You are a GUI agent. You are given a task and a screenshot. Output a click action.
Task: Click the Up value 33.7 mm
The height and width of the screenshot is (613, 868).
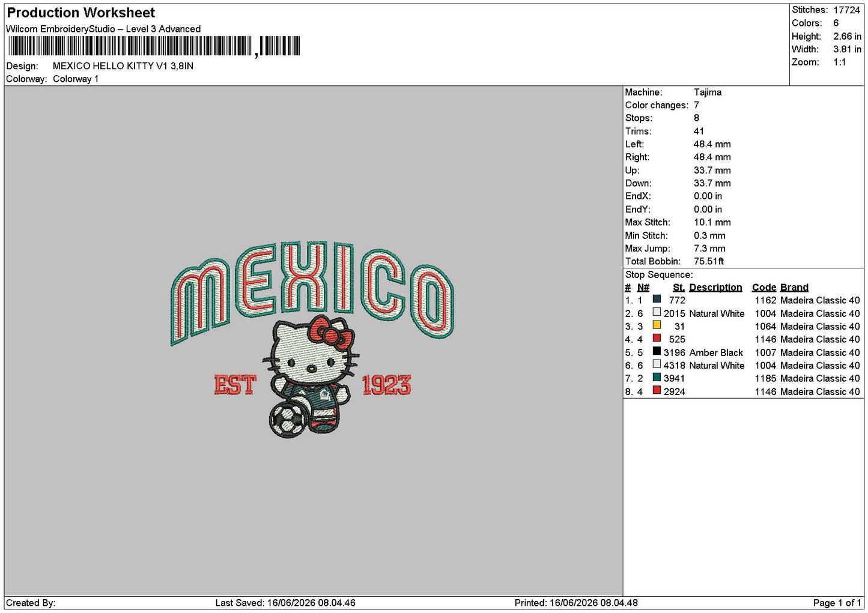click(x=712, y=171)
